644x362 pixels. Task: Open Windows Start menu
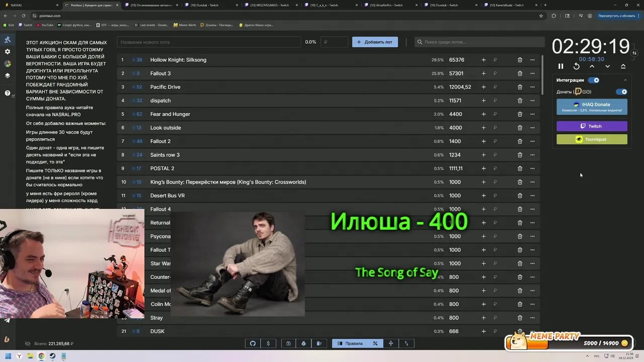8,356
